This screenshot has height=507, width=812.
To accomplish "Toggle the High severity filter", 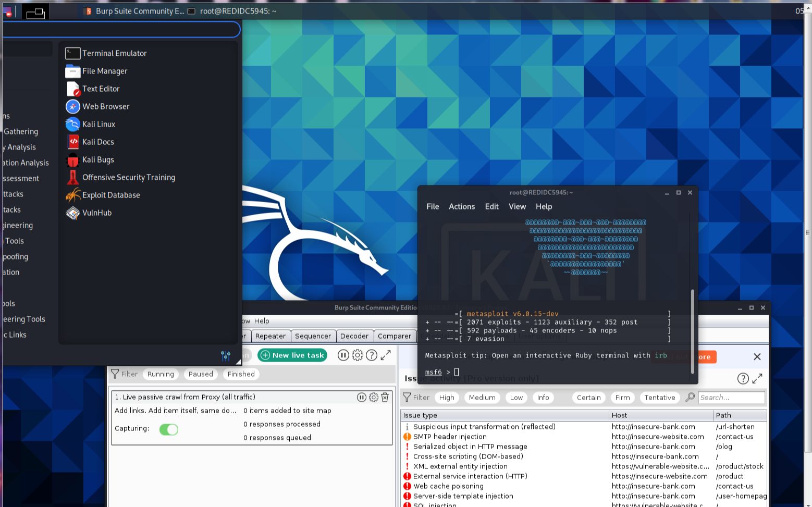I will click(x=447, y=398).
